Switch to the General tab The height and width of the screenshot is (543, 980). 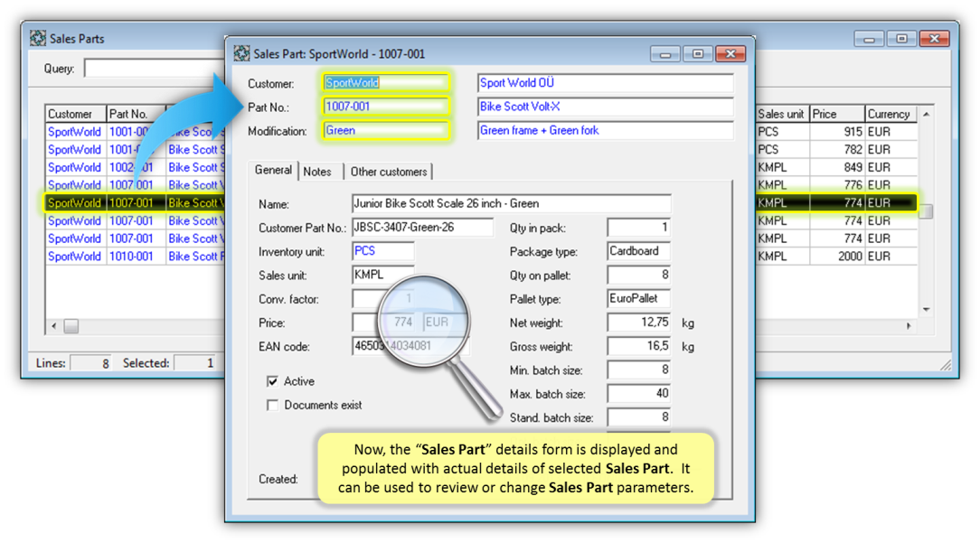pos(273,170)
